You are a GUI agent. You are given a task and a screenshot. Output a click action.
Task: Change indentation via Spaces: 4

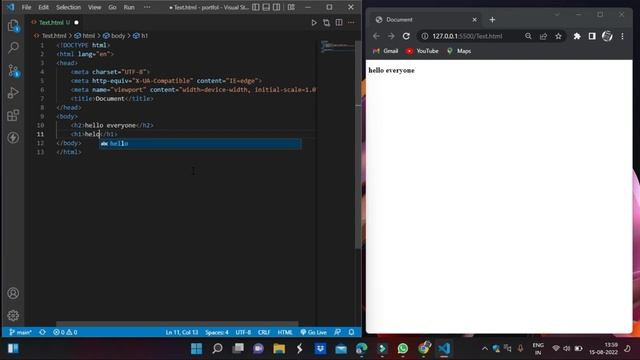217,332
